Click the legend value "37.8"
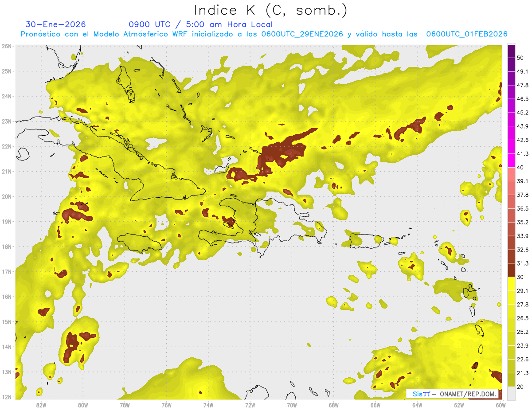Screen dimensions: 532x411 click(x=522, y=195)
